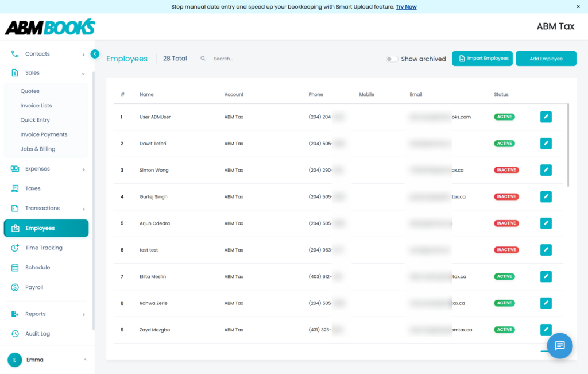
Task: Expand the Expenses submenu arrow
Action: coord(84,169)
